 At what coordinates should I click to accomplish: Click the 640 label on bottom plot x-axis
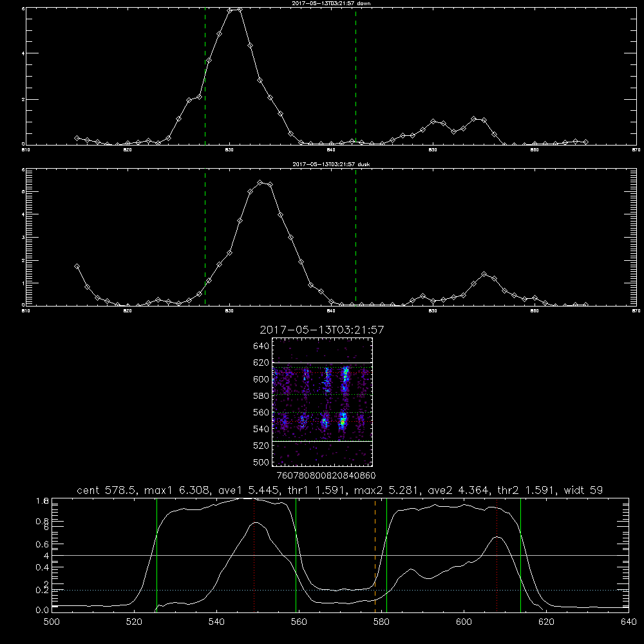[629, 622]
